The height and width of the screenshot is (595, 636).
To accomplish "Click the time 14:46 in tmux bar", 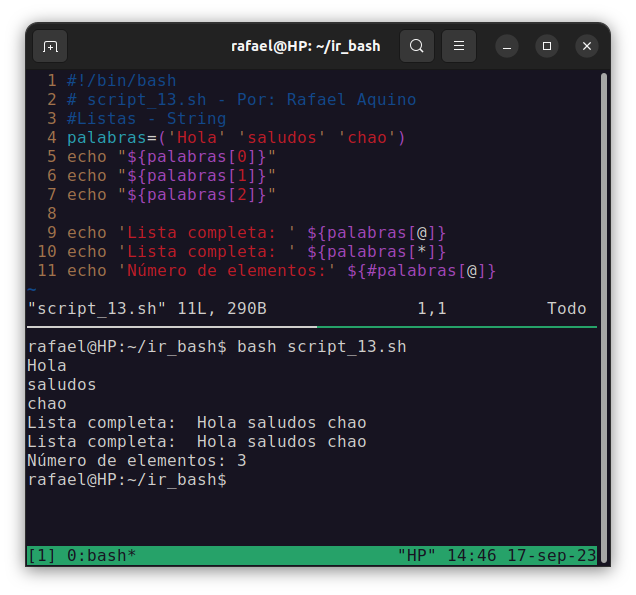I will tap(471, 556).
